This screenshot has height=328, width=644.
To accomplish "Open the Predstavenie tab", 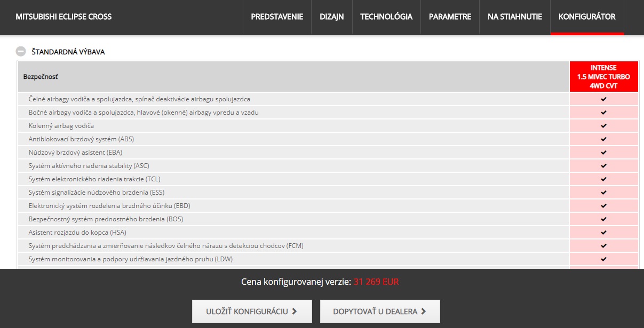I will 277,17.
